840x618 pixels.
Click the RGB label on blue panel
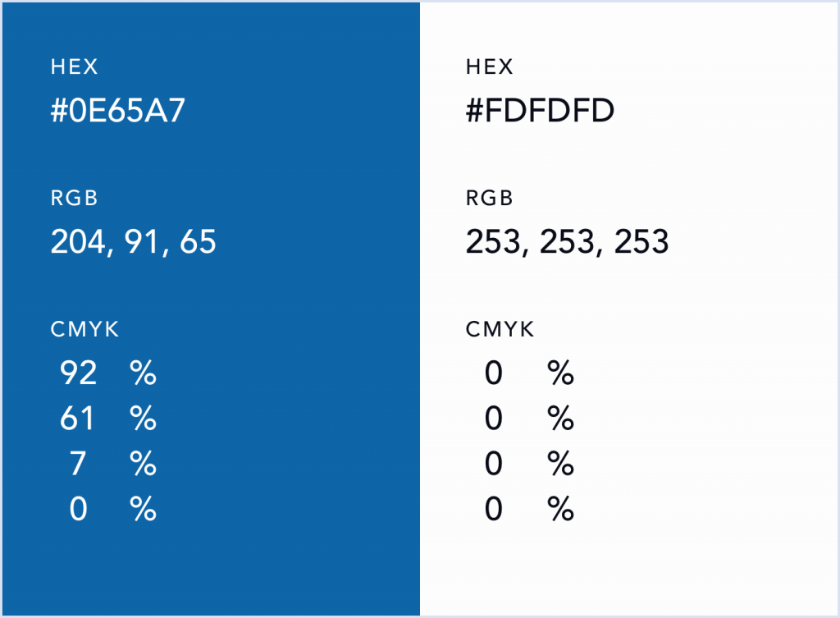(75, 199)
